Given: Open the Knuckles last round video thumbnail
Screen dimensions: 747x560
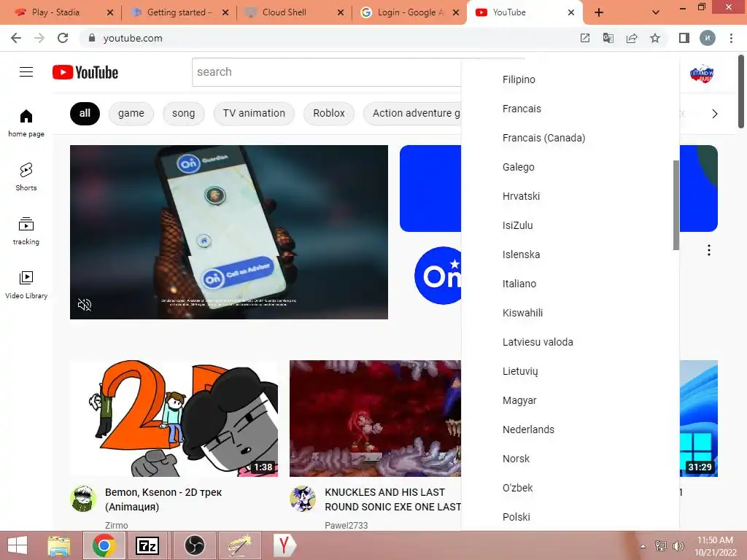Looking at the screenshot, I should coord(376,419).
